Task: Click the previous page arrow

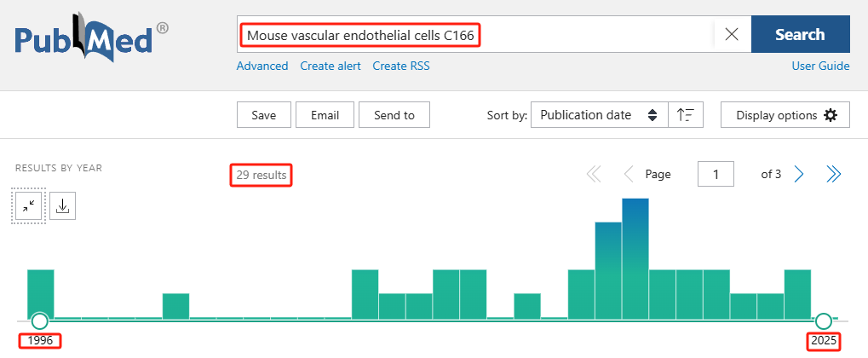Action: click(629, 175)
